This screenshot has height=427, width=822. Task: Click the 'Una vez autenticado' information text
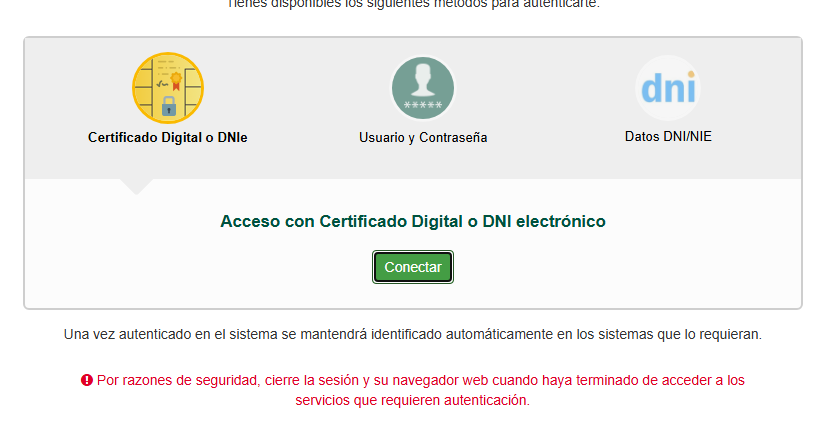(412, 333)
